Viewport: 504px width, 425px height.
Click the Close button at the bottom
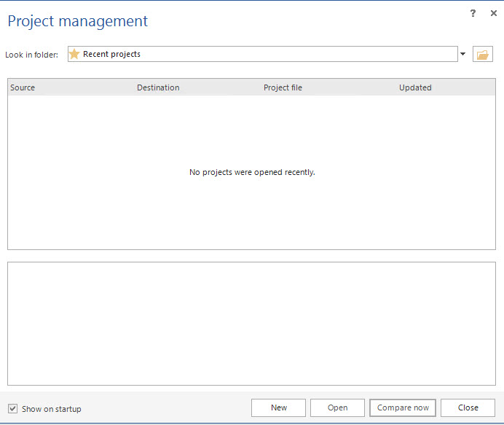pyautogui.click(x=468, y=408)
